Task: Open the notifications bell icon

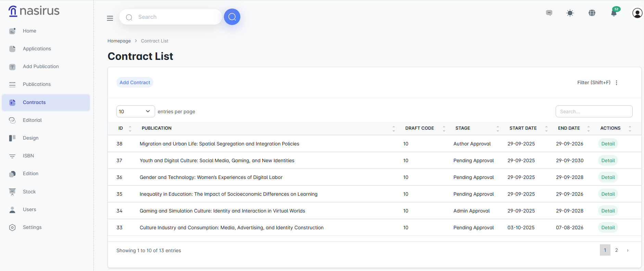Action: point(614,13)
